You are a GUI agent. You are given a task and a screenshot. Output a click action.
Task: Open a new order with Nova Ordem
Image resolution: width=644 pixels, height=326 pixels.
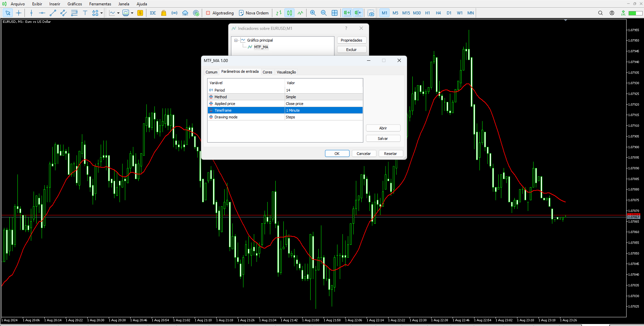click(x=254, y=13)
